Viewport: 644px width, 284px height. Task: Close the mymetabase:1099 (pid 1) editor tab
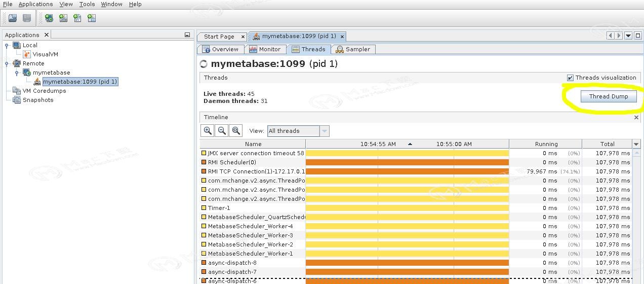point(342,37)
